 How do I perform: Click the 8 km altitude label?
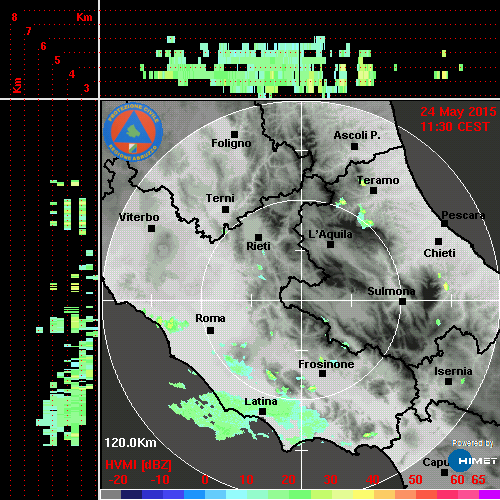pos(14,17)
